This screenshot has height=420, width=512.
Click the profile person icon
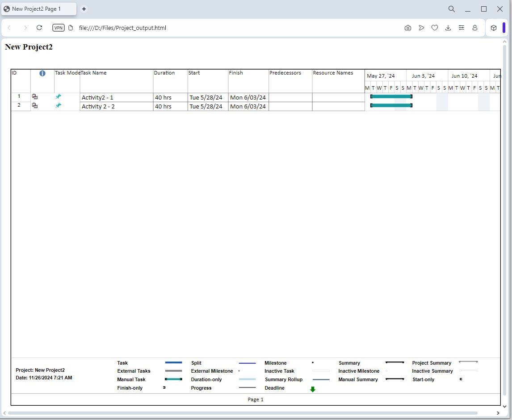(x=475, y=28)
